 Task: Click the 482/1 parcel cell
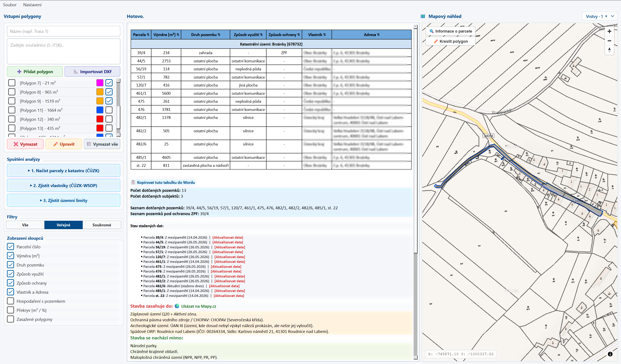coord(141,120)
